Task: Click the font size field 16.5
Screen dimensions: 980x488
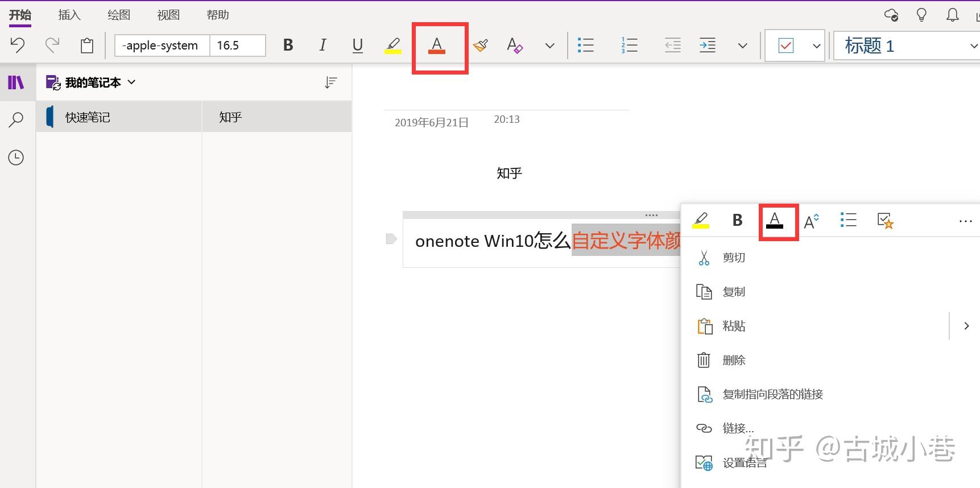Action: point(237,46)
